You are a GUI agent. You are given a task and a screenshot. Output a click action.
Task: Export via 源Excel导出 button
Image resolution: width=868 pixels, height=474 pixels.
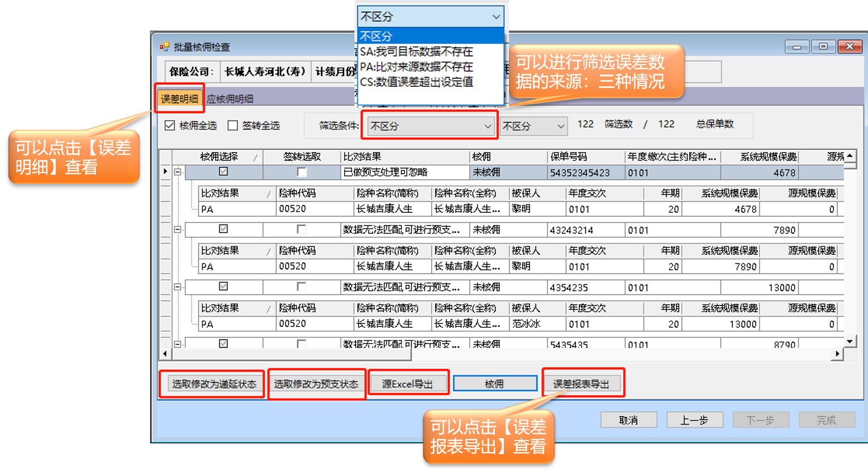pyautogui.click(x=407, y=384)
